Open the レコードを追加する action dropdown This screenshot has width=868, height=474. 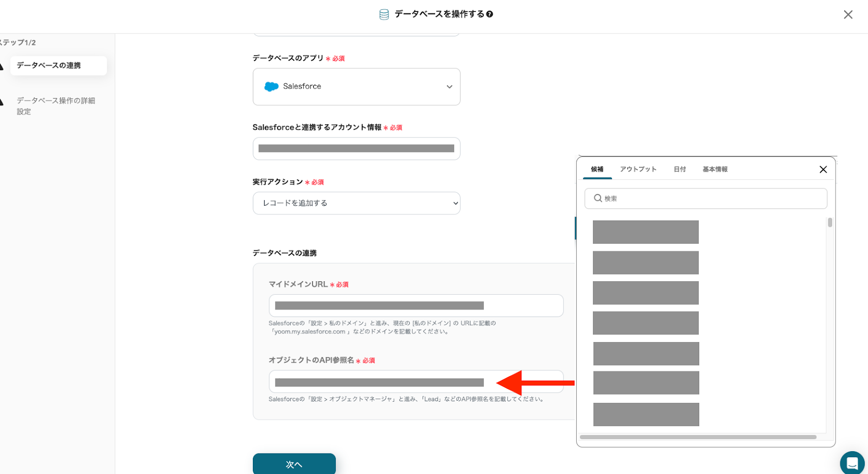coord(356,203)
